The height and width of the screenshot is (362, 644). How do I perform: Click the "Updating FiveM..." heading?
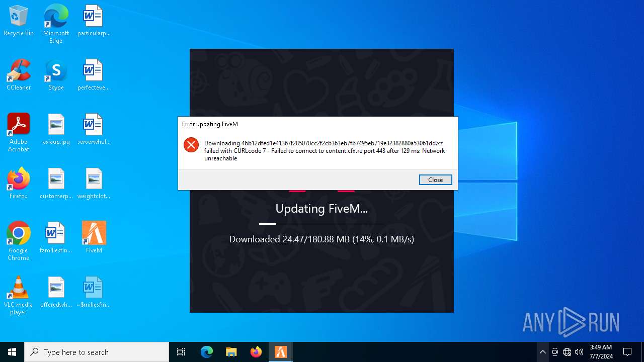pyautogui.click(x=321, y=209)
